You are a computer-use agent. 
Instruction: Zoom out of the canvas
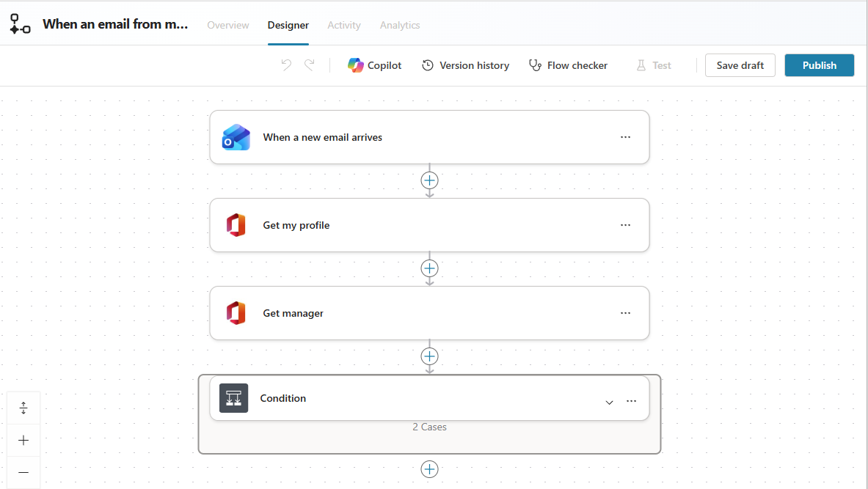(23, 472)
